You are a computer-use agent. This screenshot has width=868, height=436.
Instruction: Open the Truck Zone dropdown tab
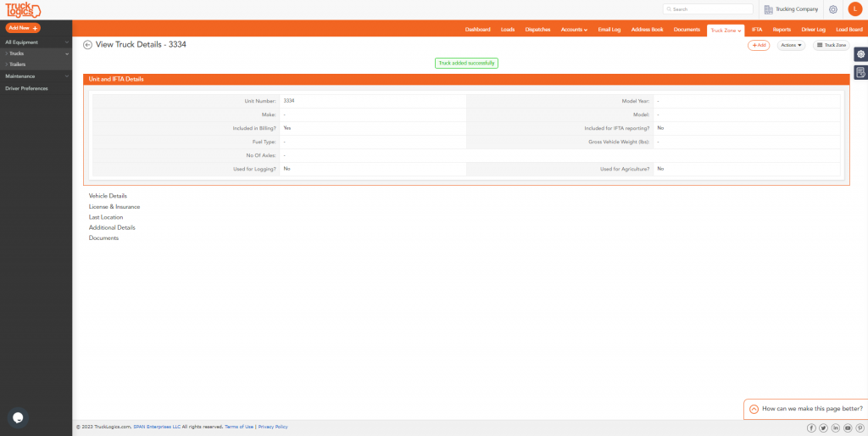pos(726,31)
